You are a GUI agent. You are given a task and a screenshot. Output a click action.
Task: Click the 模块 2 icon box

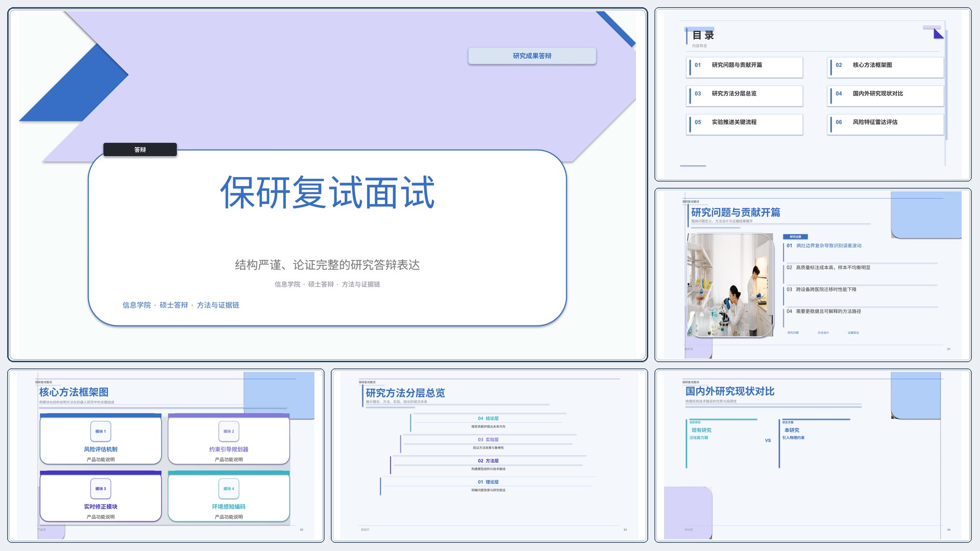pos(229,431)
